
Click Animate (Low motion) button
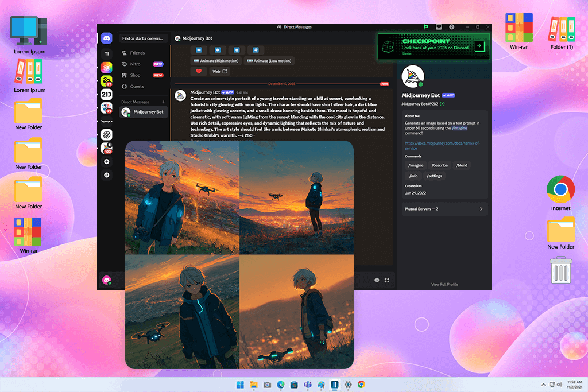point(269,61)
